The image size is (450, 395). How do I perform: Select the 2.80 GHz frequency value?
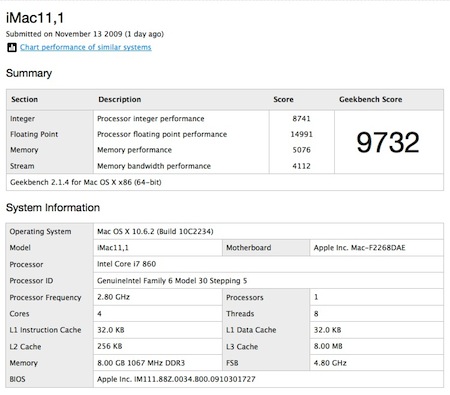coord(113,297)
